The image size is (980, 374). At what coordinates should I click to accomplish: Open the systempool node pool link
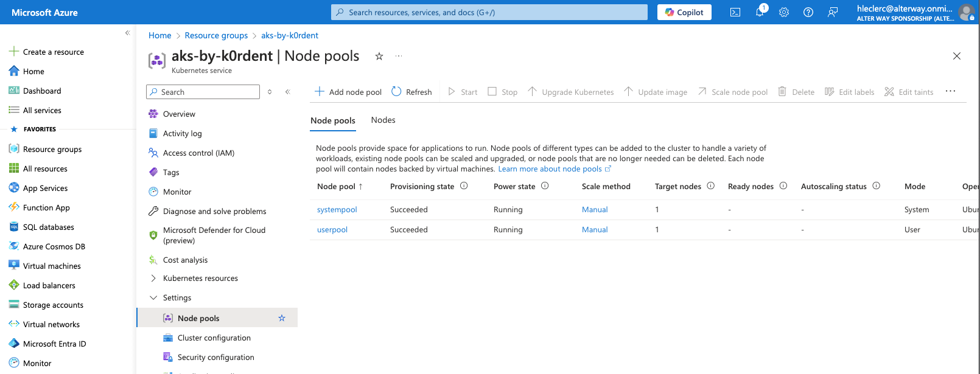(337, 210)
